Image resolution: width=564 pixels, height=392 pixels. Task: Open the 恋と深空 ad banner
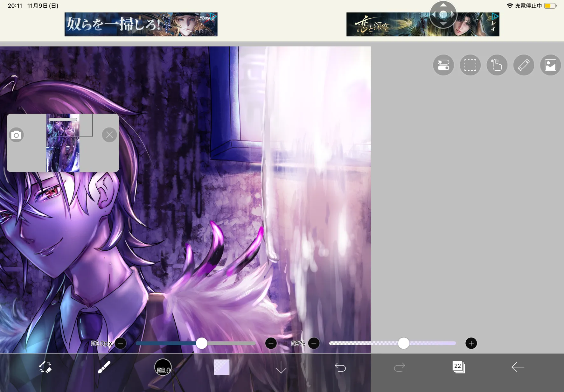423,24
